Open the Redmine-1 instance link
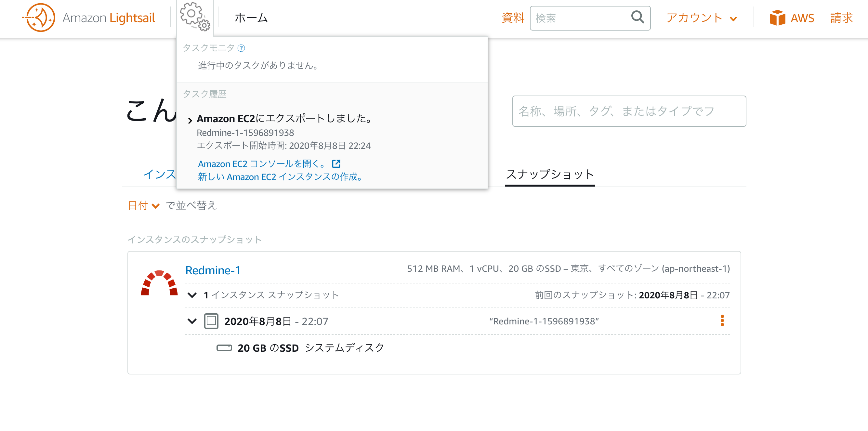The height and width of the screenshot is (431, 868). tap(213, 270)
